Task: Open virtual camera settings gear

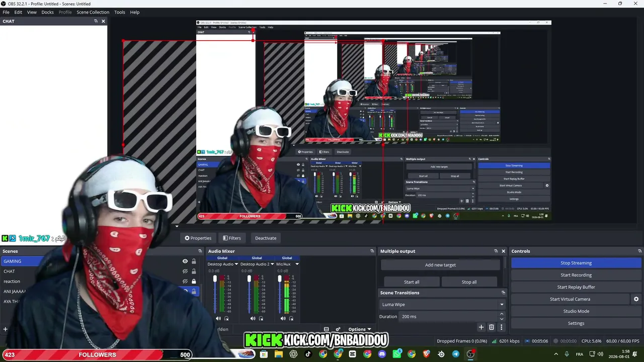Action: click(x=636, y=299)
